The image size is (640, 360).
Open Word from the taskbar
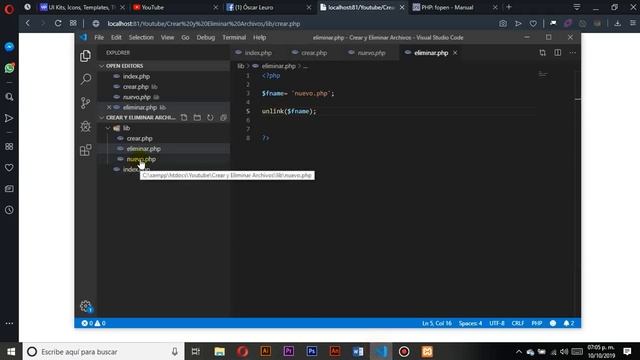pos(358,351)
